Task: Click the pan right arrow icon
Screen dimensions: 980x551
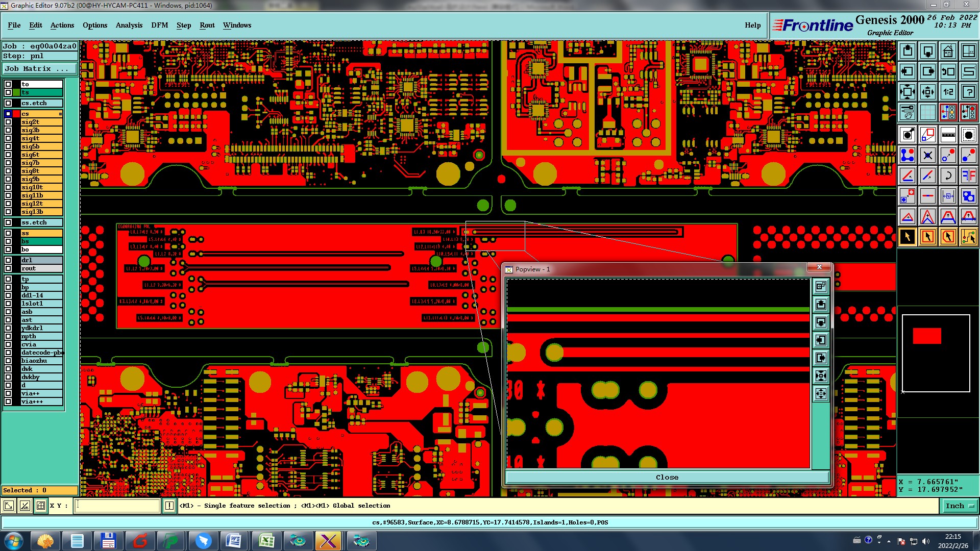Action: [x=928, y=71]
